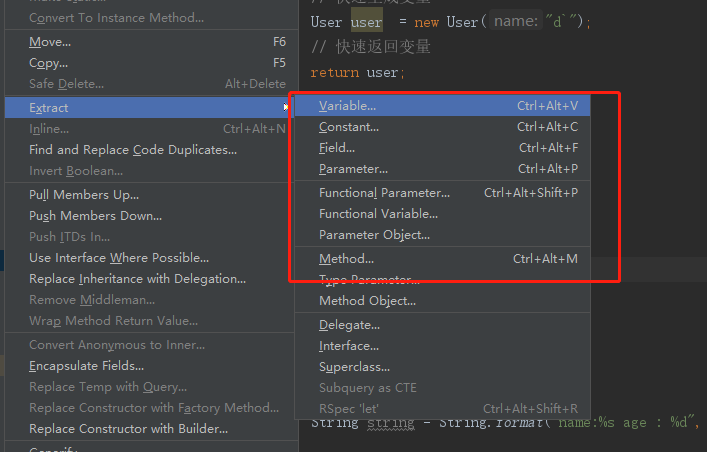Choose Extract Method... option
This screenshot has width=707, height=452.
(442, 258)
